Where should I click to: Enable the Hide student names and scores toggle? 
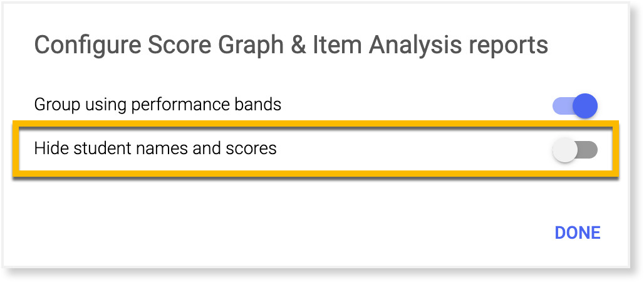point(575,150)
